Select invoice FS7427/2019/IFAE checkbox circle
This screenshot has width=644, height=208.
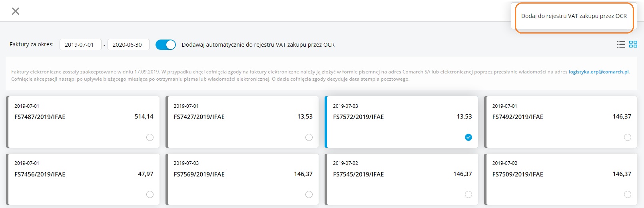[x=309, y=137]
